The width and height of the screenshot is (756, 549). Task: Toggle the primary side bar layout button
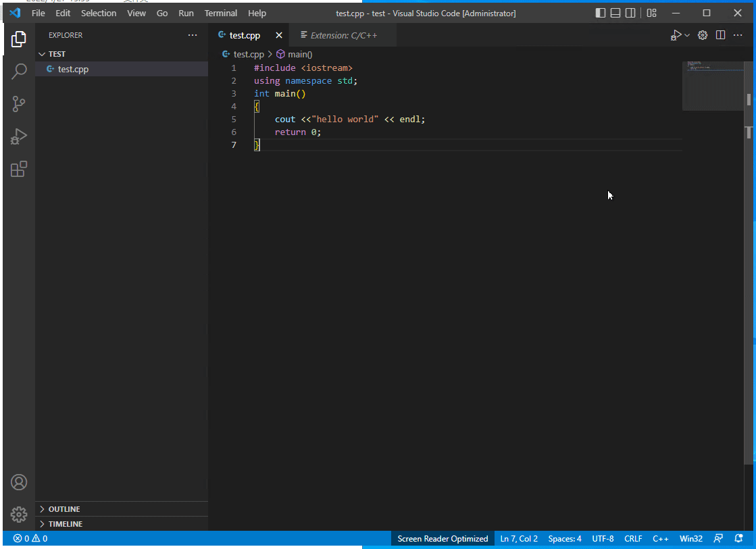coord(601,13)
